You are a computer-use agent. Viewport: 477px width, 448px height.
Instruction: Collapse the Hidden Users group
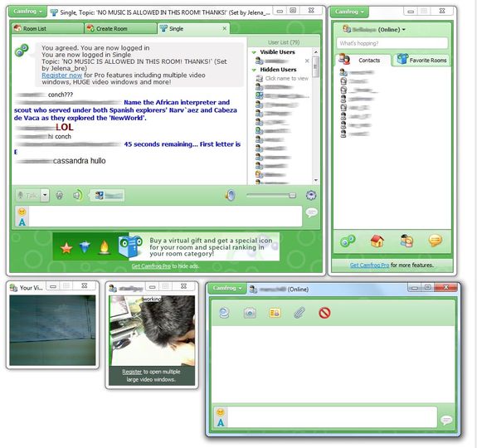(x=254, y=70)
